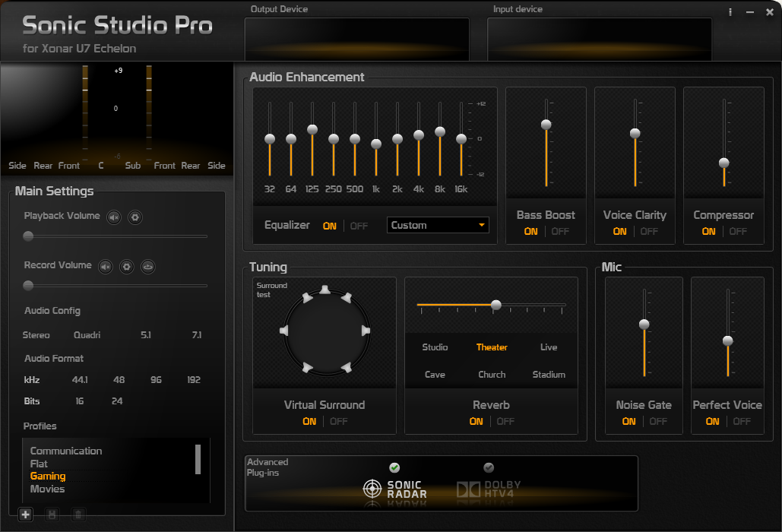The image size is (782, 532).
Task: Click the Record Volume slider handle
Action: click(28, 286)
